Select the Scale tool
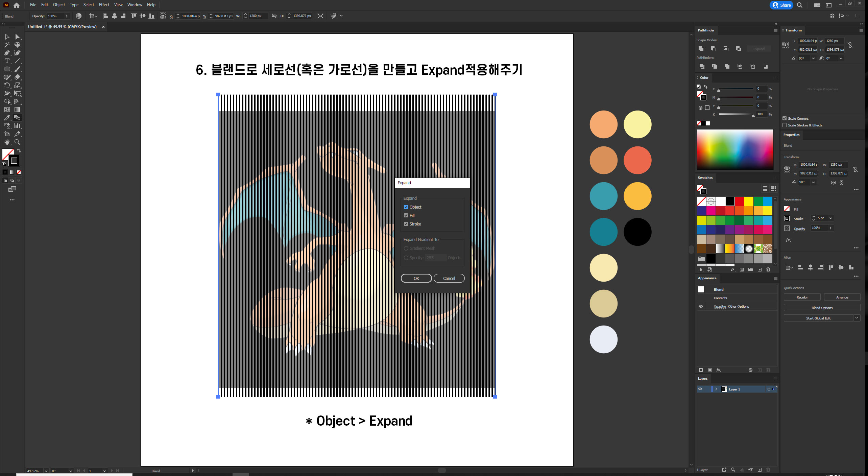 pyautogui.click(x=17, y=85)
